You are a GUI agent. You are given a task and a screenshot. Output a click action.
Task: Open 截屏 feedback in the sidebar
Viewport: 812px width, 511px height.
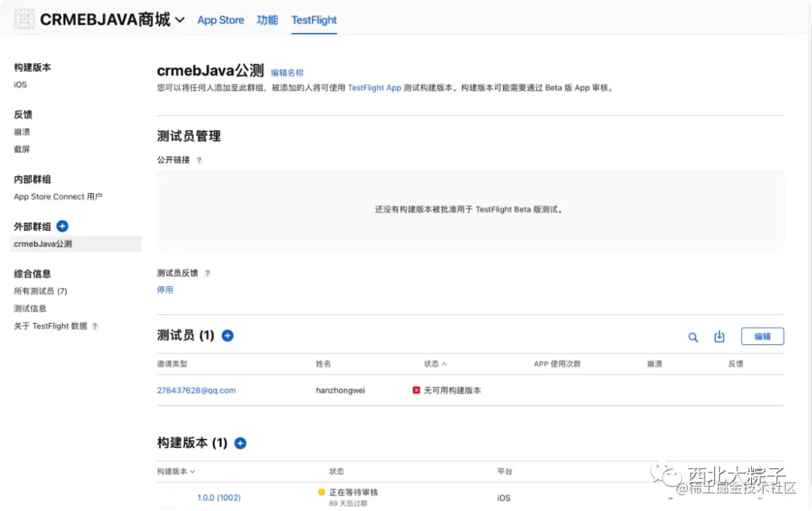point(22,149)
